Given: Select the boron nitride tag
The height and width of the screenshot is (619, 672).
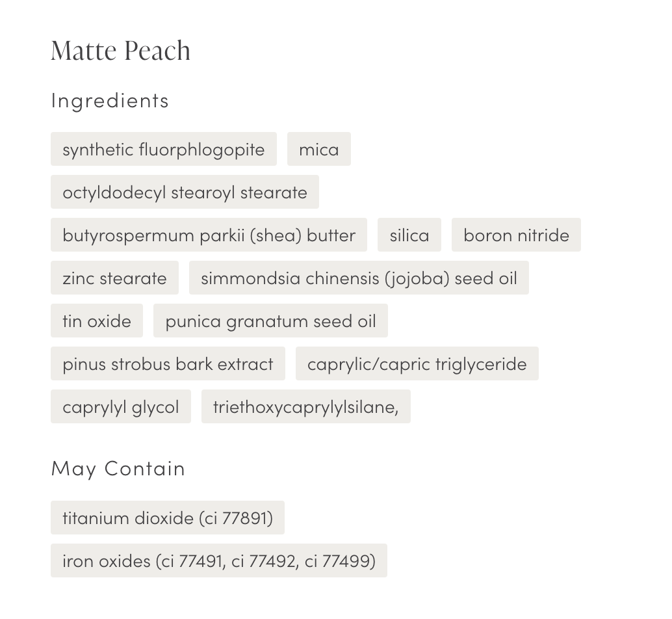Looking at the screenshot, I should (x=516, y=235).
